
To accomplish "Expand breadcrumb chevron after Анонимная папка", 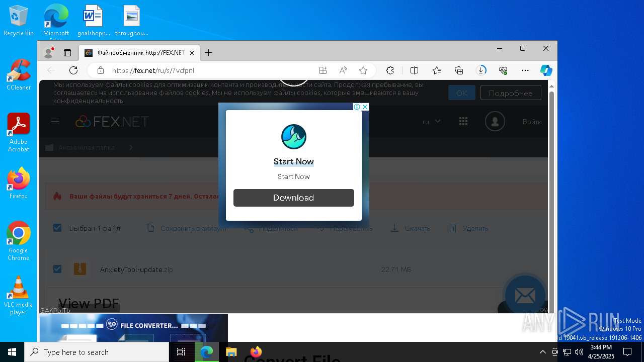I will click(x=131, y=147).
